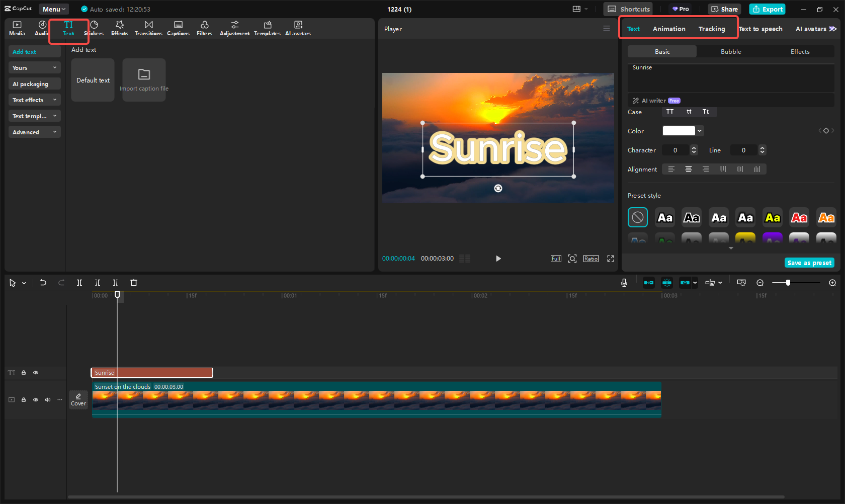Select the Default text thumbnail
Screen dimensions: 845x504
click(x=93, y=79)
